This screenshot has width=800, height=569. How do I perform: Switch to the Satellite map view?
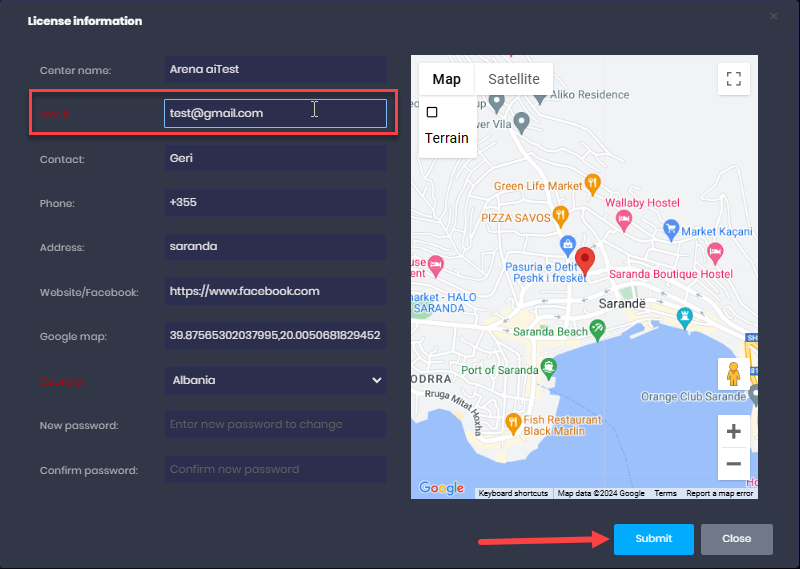point(513,79)
